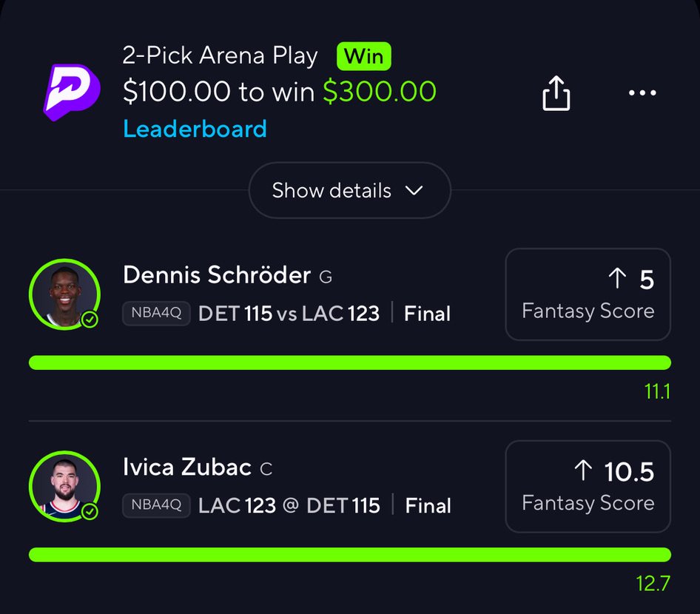Tap Ivica Zubac's player photo

64,485
